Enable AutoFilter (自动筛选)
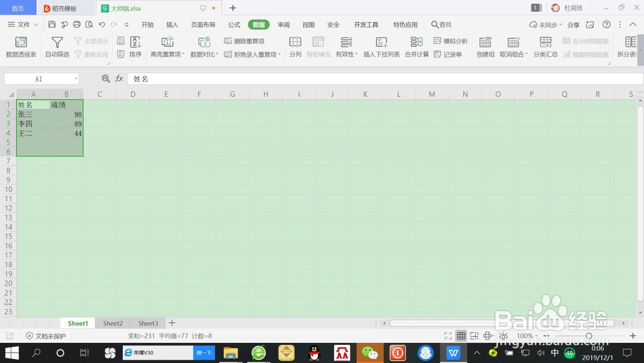 57,47
